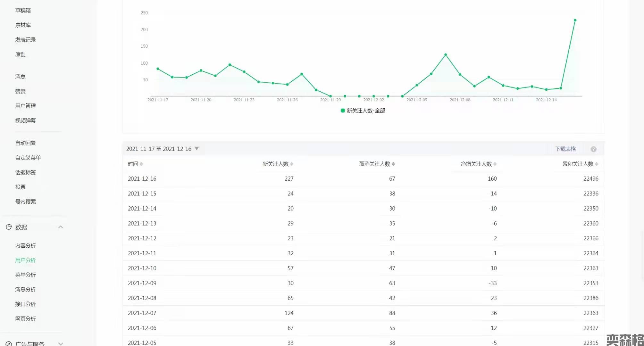
Task: Expand the 广告与服务 sidebar section
Action: pos(61,343)
